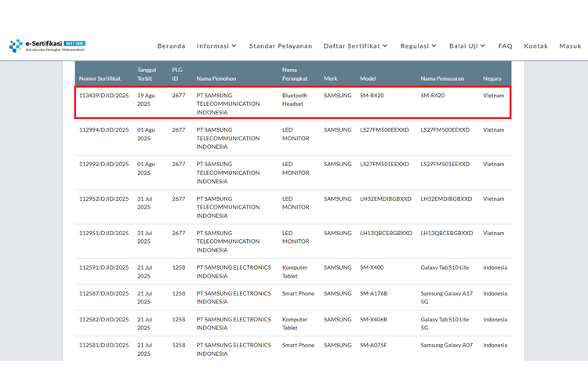
Task: Click Samsung Galaxy A07 marketing name
Action: (446, 345)
